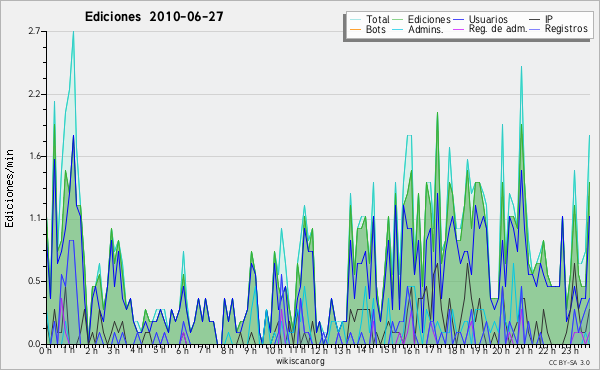Click the Total legend label

(x=377, y=19)
